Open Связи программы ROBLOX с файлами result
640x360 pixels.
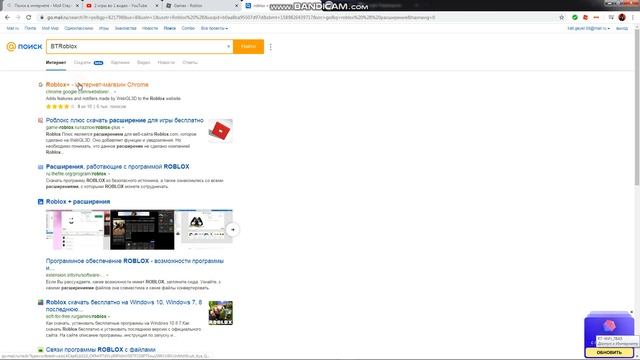point(100,350)
